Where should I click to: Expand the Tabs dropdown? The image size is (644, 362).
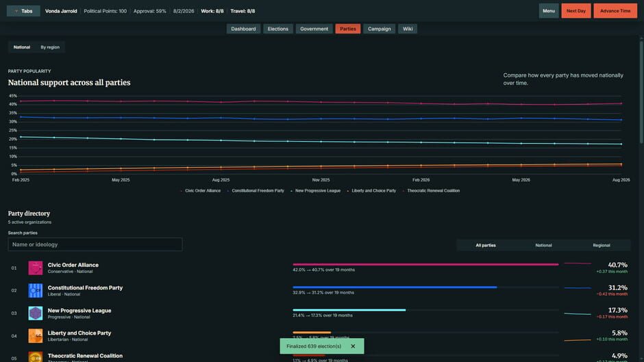[x=23, y=11]
